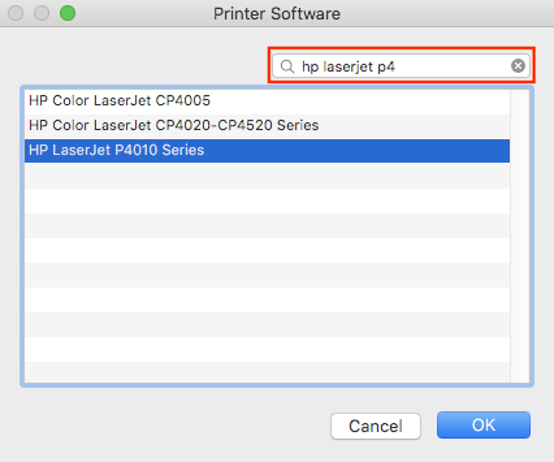Click the gray close window button
The height and width of the screenshot is (462, 554).
(16, 13)
